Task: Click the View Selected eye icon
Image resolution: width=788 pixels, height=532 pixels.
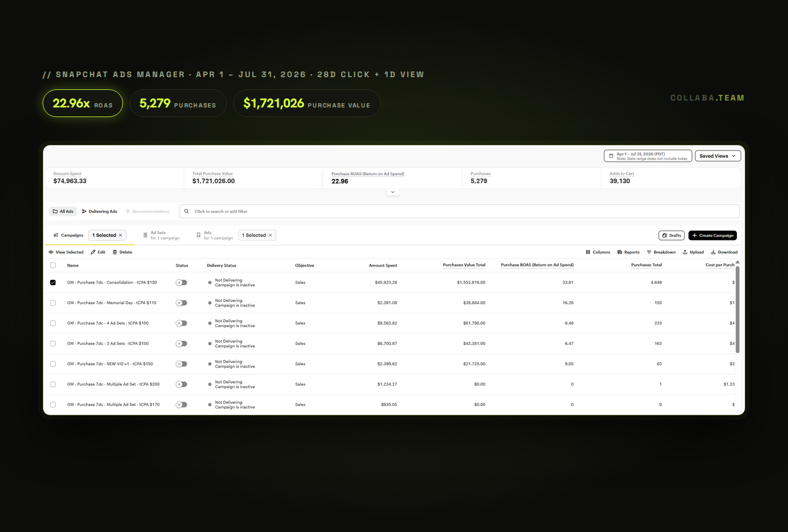Action: (x=51, y=252)
